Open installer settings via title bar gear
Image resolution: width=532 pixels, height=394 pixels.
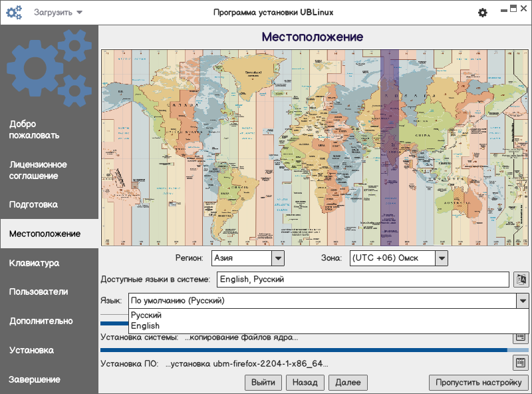click(483, 13)
